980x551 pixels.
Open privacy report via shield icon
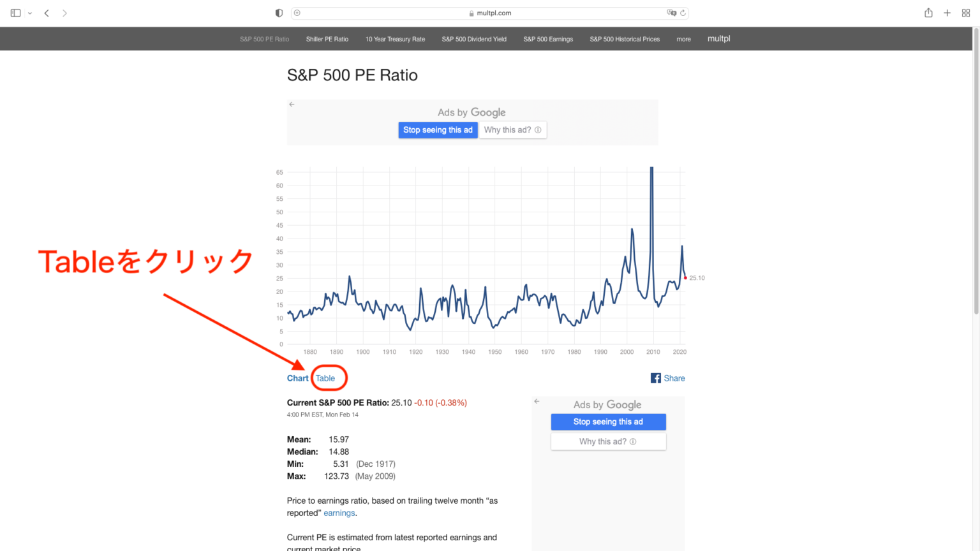278,12
